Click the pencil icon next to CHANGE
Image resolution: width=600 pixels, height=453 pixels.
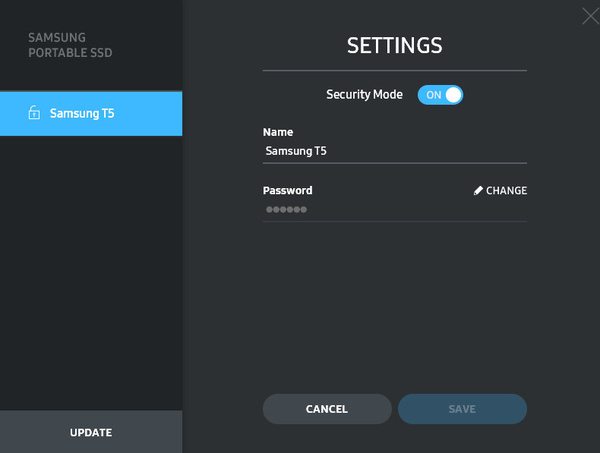(478, 191)
